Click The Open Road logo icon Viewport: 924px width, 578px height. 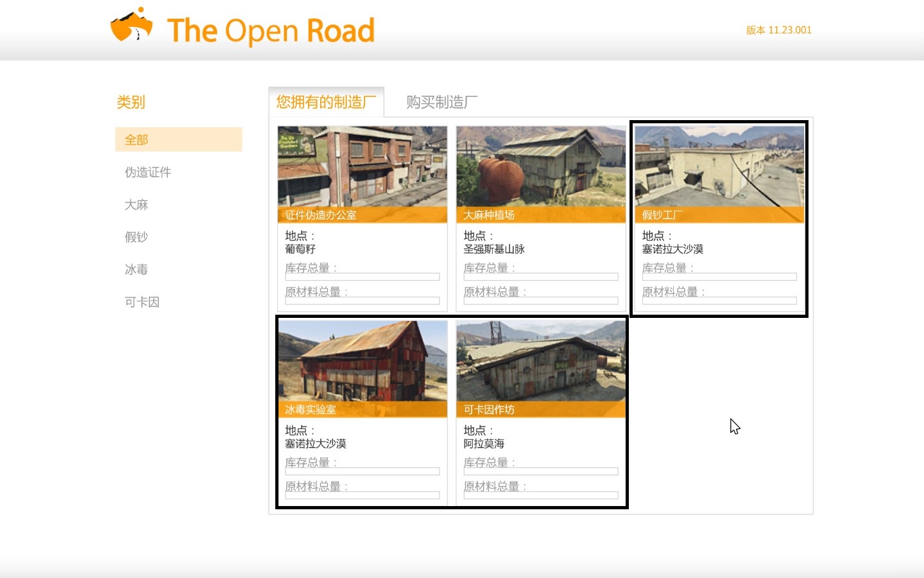[132, 26]
